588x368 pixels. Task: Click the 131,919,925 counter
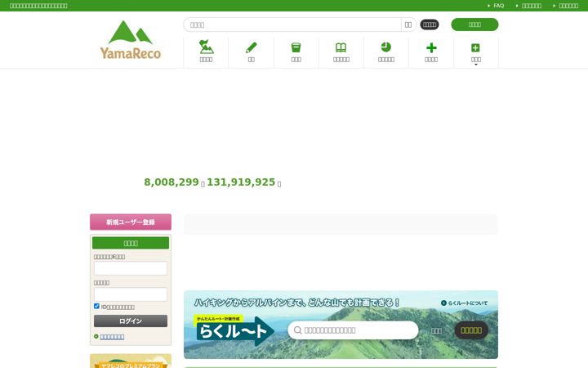pyautogui.click(x=241, y=182)
